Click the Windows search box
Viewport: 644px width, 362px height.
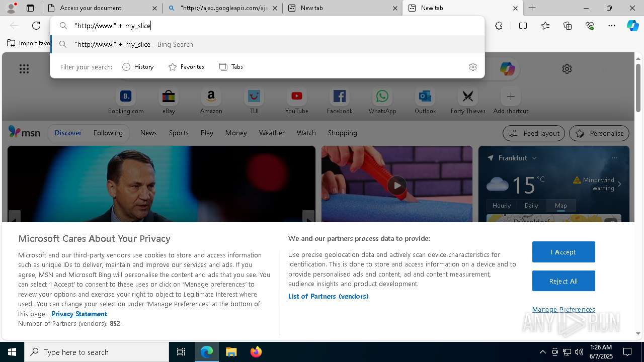(97, 352)
